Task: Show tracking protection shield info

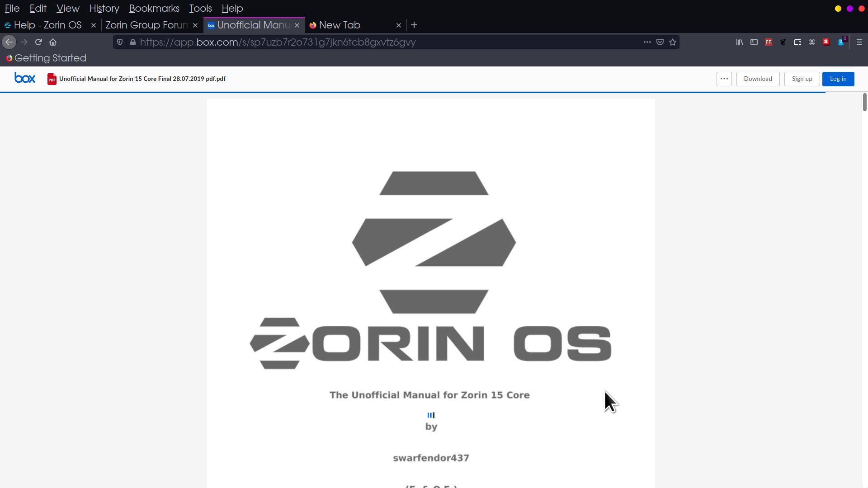Action: point(120,42)
